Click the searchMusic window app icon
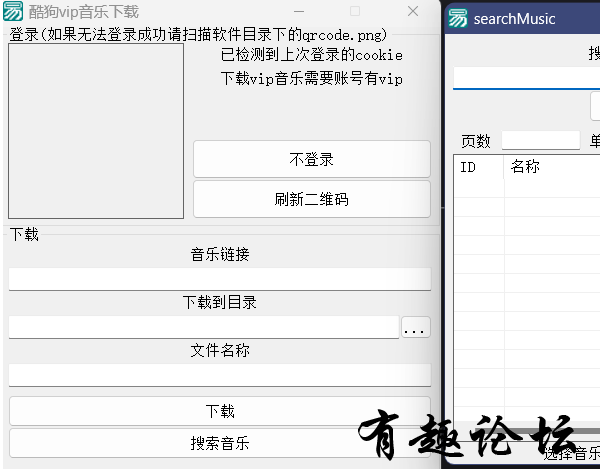 click(x=458, y=18)
